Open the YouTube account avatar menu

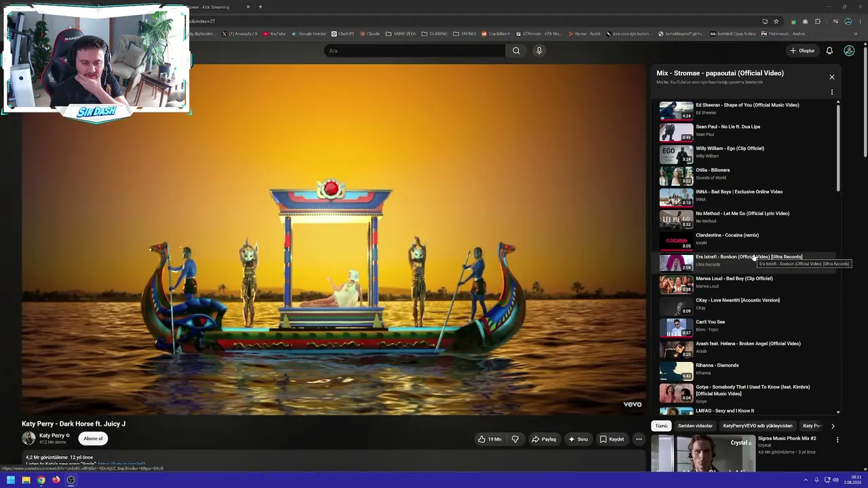[849, 51]
